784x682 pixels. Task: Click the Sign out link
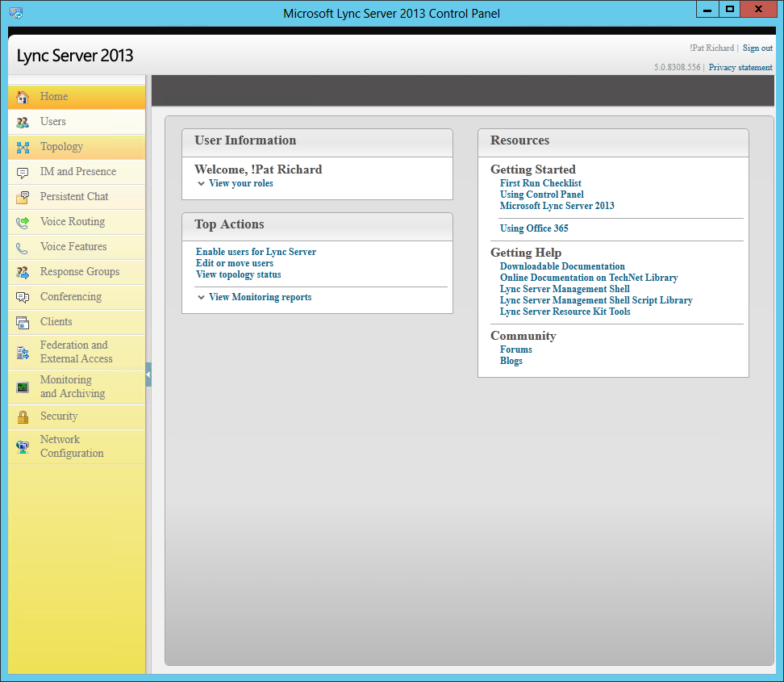tap(757, 48)
